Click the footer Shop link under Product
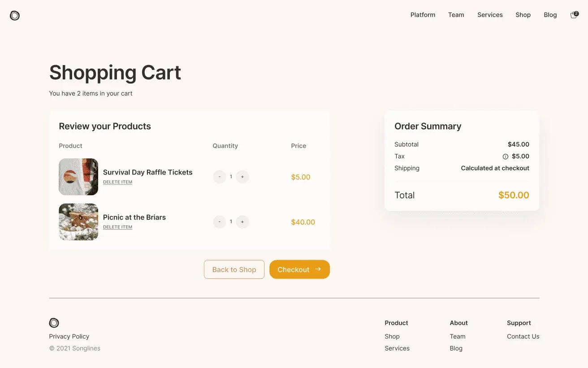588x368 pixels. point(392,337)
